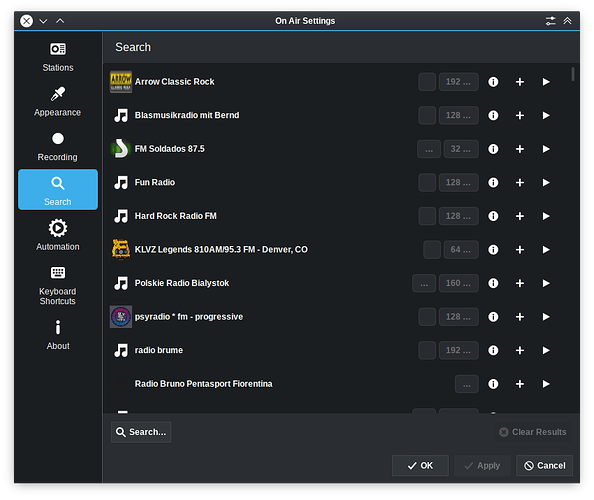The height and width of the screenshot is (500, 594).
Task: Add KLVZ Legends to stations
Action: [x=520, y=250]
